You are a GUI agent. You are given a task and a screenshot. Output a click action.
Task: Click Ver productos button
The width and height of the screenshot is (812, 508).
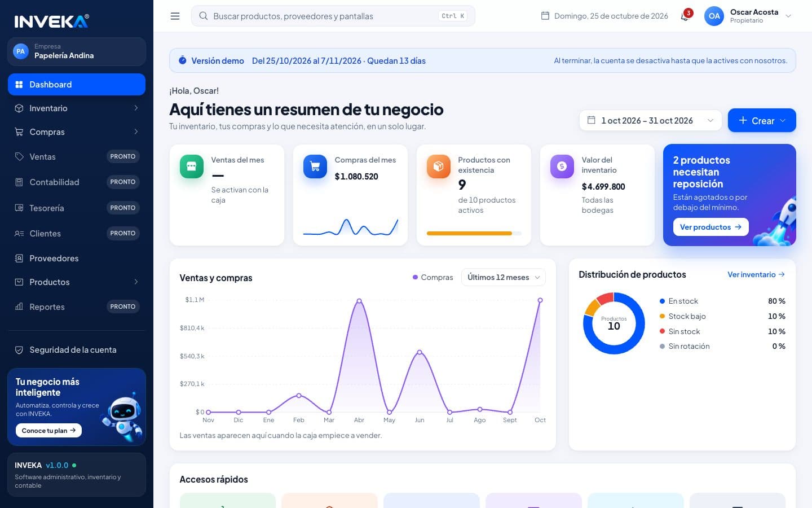tap(710, 227)
